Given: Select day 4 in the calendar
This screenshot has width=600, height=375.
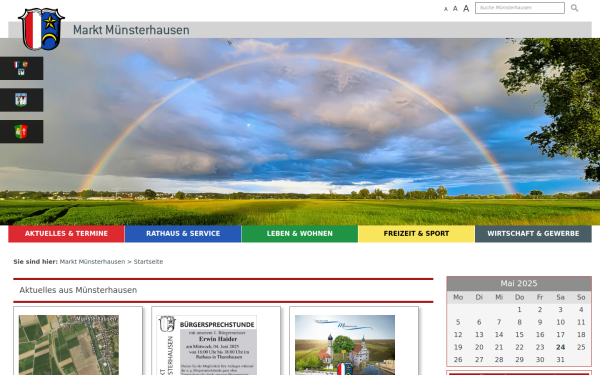Looking at the screenshot, I should tap(581, 310).
